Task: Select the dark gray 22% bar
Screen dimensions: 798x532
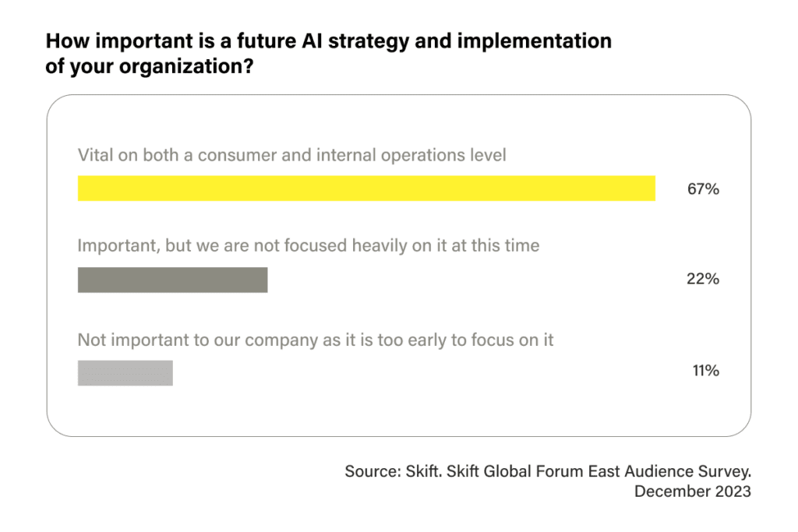Action: pyautogui.click(x=172, y=280)
